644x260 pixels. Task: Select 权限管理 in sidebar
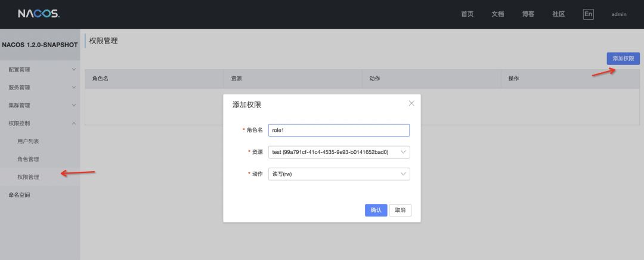(x=40, y=177)
